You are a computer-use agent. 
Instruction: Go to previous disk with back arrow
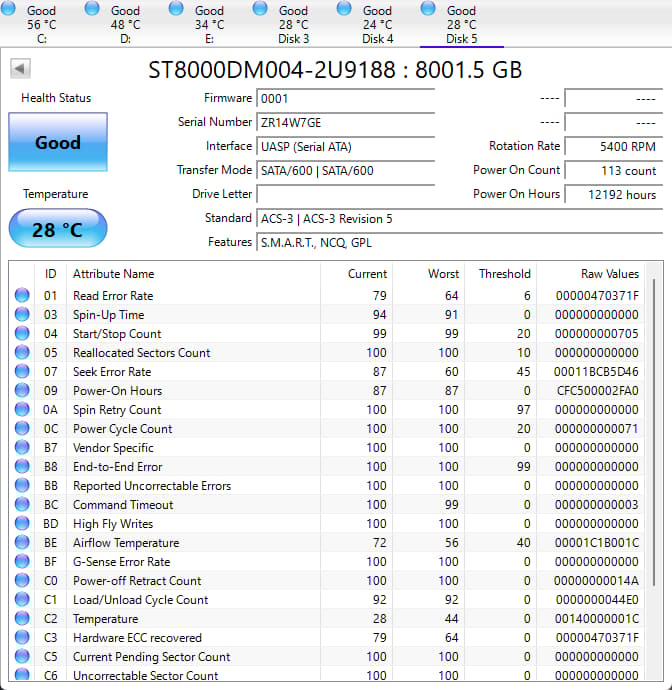[20, 69]
